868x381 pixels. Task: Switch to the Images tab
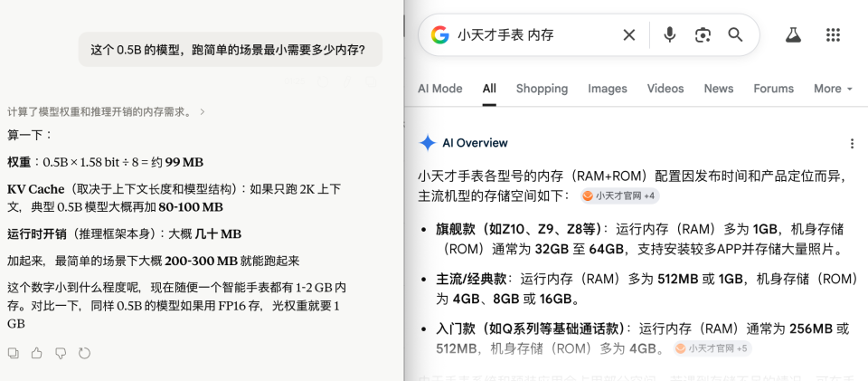(x=608, y=89)
